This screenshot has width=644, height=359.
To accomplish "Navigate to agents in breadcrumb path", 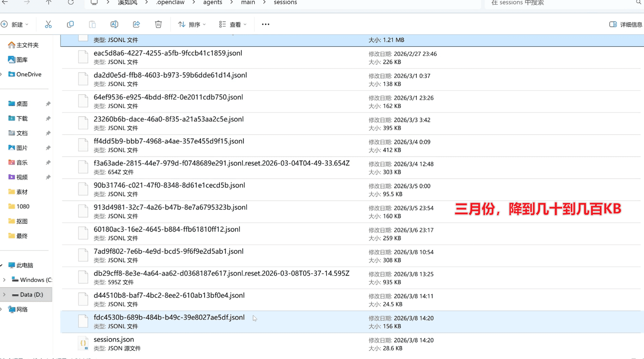I will coord(212,3).
